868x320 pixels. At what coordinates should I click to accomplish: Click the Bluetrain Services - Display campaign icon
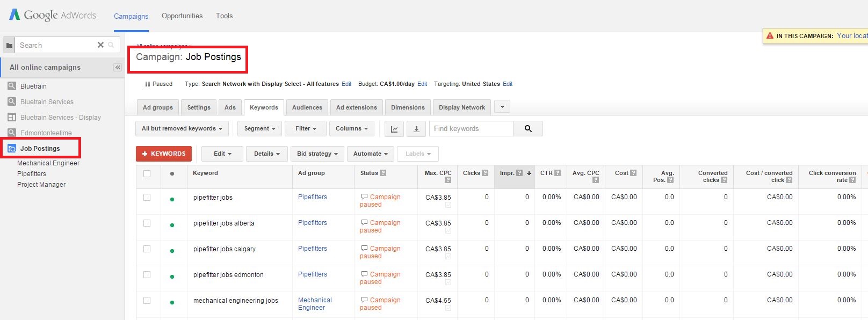pos(12,117)
